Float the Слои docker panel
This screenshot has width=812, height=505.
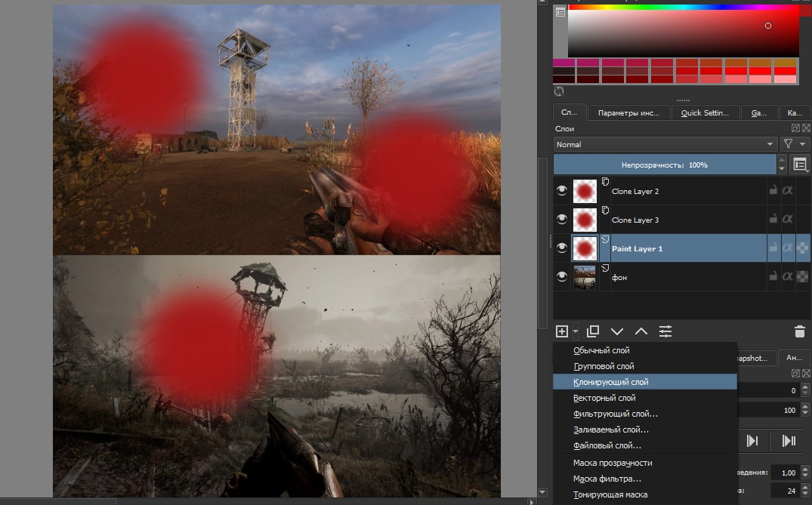pyautogui.click(x=795, y=128)
